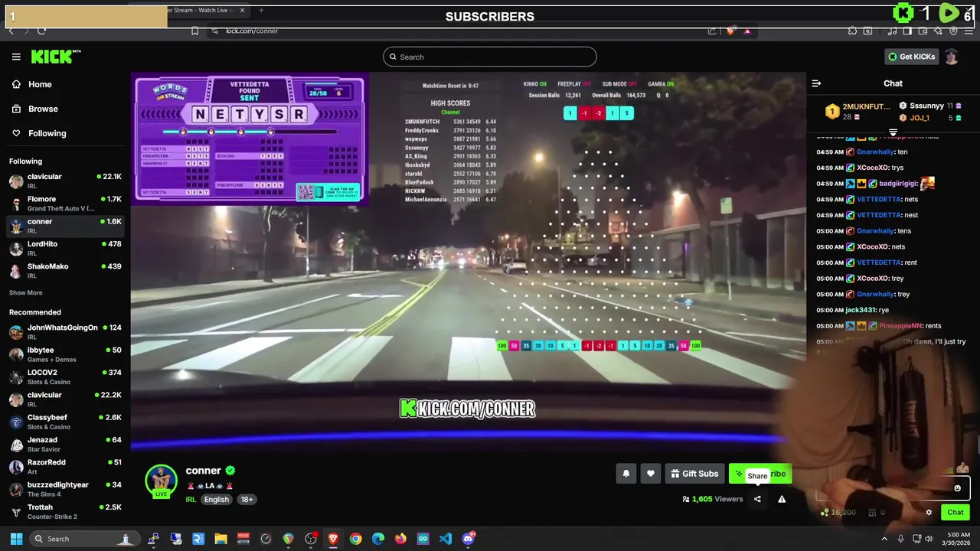Open Discord from the taskbar
The height and width of the screenshot is (551, 980).
(469, 539)
